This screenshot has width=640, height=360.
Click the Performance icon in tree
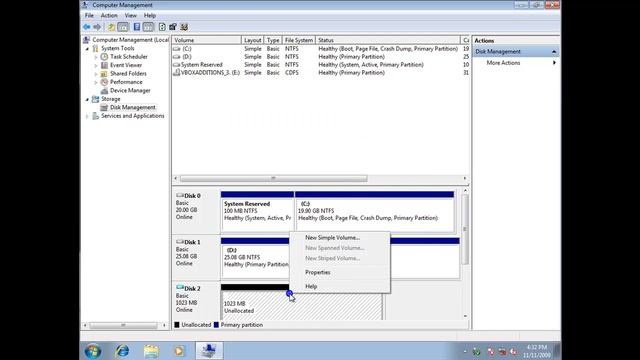coord(104,82)
